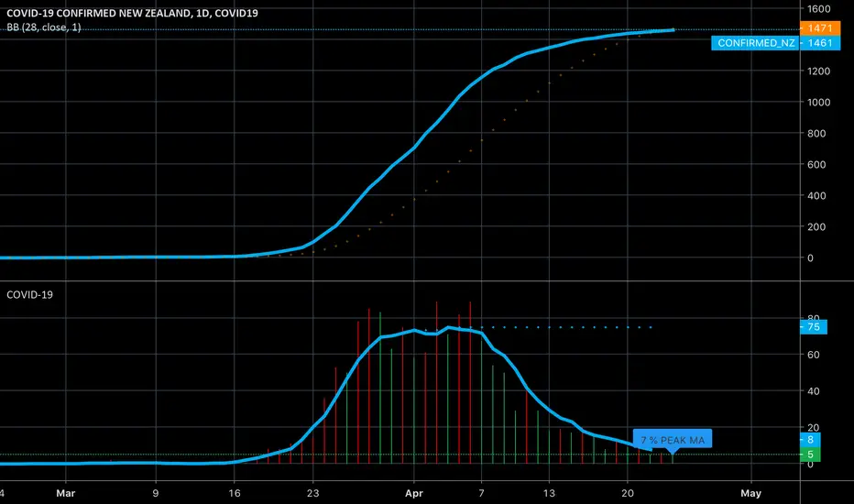Click the 800 tick on price axis

tap(816, 134)
